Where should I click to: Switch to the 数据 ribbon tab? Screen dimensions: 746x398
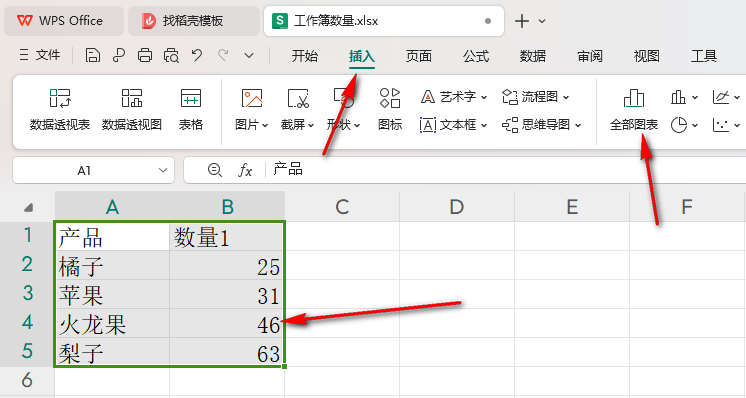[532, 56]
